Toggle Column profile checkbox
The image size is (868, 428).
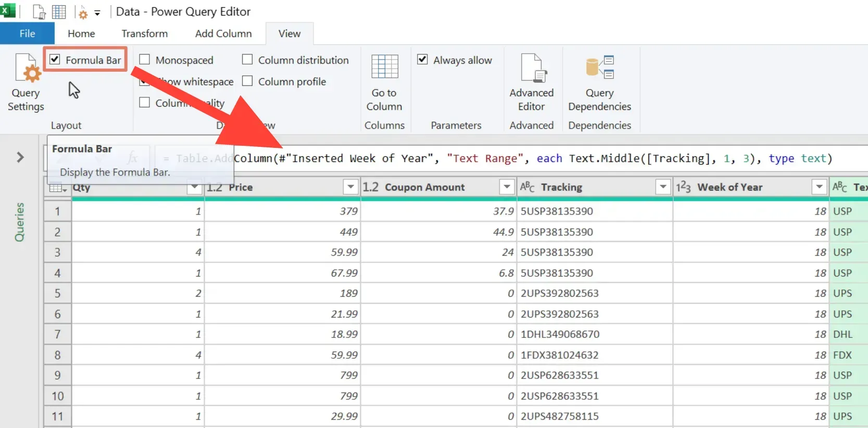[247, 81]
